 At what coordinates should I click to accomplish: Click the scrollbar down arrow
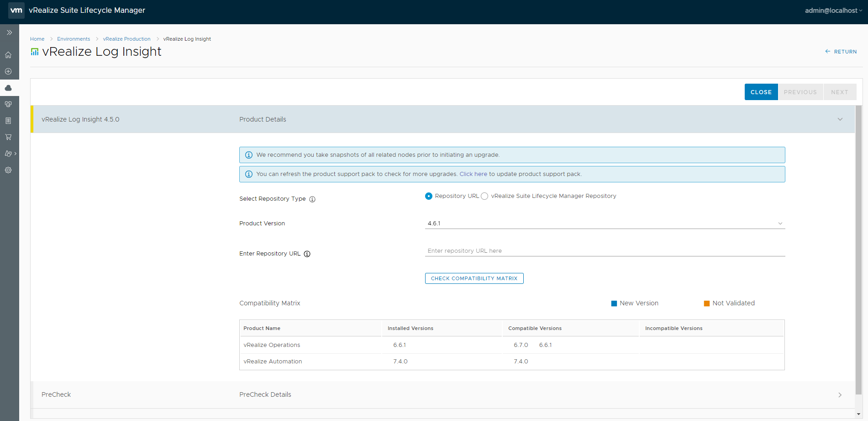click(x=859, y=414)
